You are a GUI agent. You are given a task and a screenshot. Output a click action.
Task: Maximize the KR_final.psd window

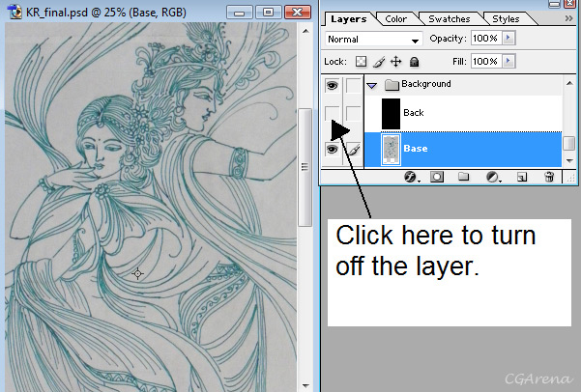(269, 13)
